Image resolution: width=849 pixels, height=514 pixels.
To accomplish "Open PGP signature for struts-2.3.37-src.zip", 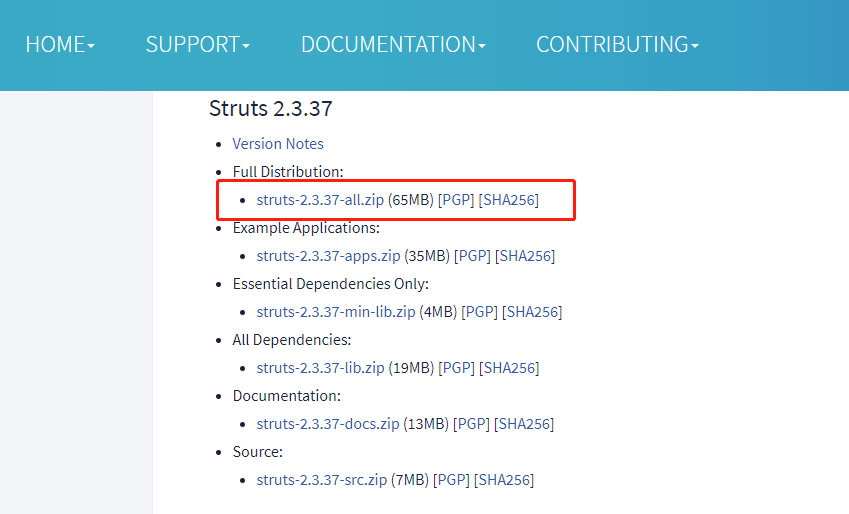I will pyautogui.click(x=451, y=480).
